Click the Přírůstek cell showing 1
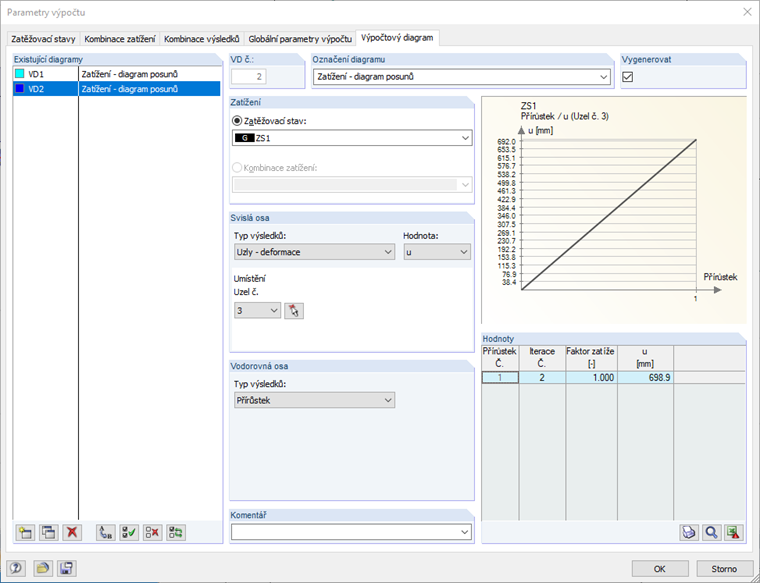 (x=500, y=378)
